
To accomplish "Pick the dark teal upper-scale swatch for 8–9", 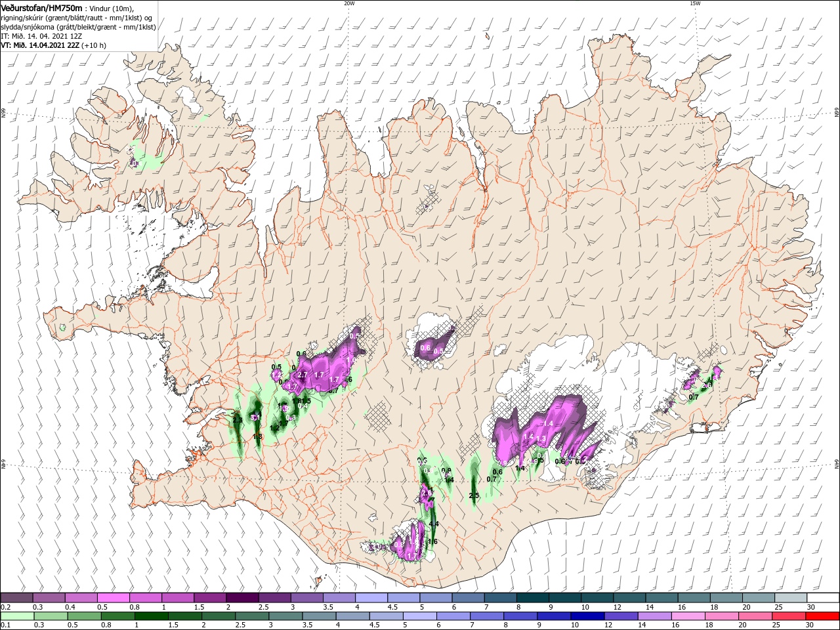I will [x=533, y=598].
